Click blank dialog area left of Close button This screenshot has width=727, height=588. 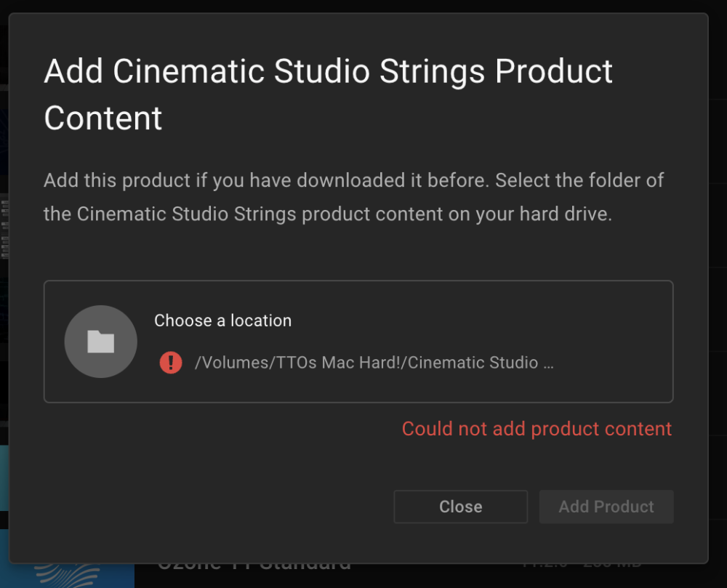213,507
